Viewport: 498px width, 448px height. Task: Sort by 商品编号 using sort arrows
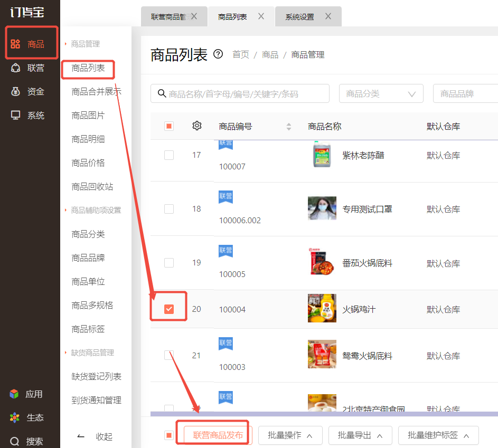point(289,127)
